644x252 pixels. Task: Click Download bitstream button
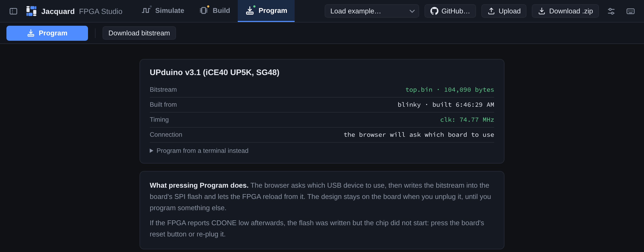point(139,33)
